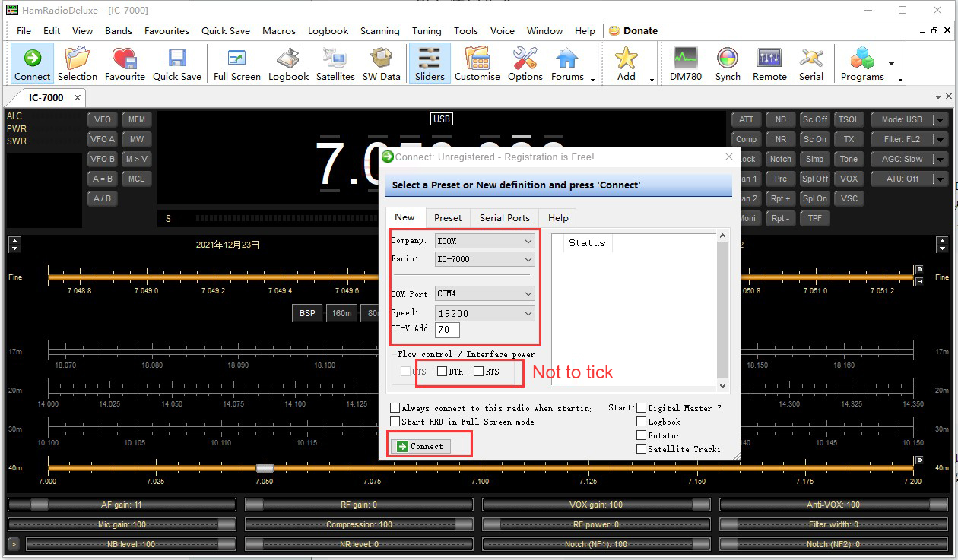
Task: Click the AF gain slider
Action: click(122, 505)
